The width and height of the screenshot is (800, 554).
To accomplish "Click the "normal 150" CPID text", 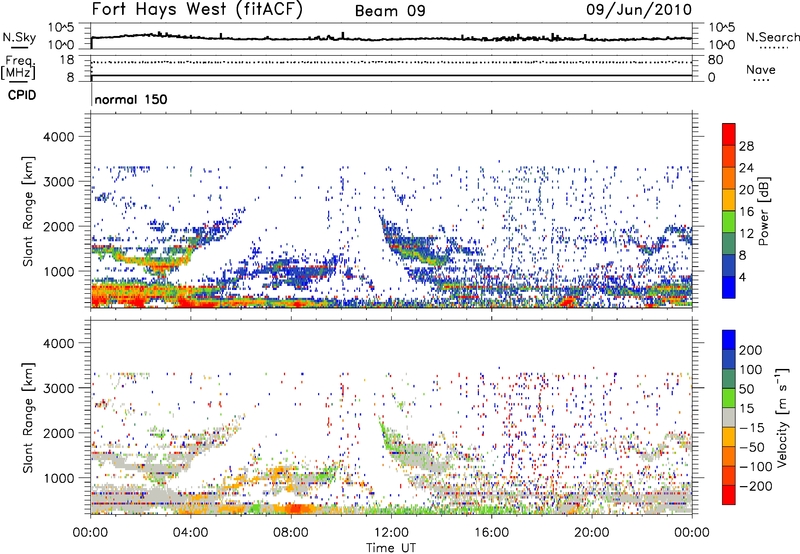I will [131, 99].
